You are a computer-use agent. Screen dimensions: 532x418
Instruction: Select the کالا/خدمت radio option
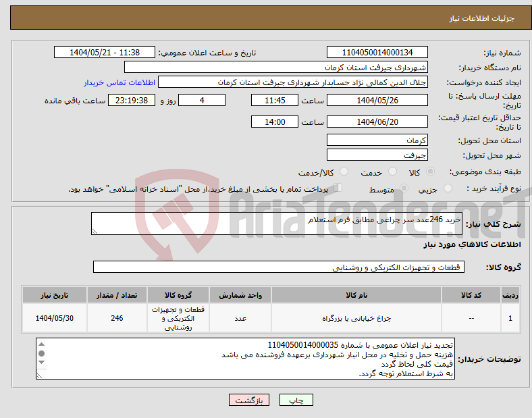(x=344, y=172)
